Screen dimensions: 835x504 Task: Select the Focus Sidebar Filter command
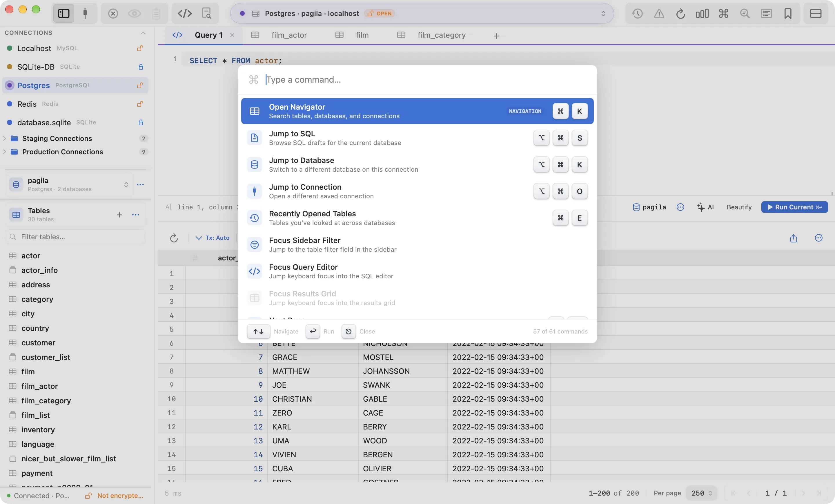pos(417,245)
